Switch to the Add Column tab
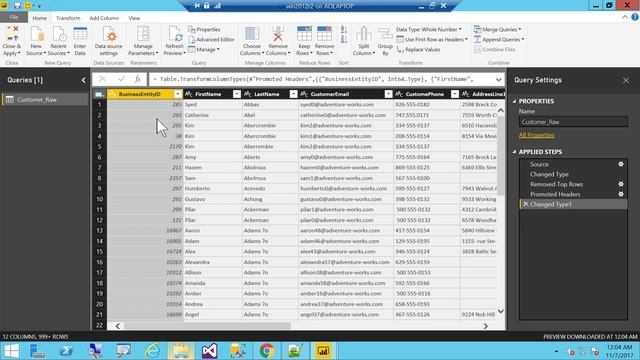This screenshot has width=640, height=360. [104, 18]
